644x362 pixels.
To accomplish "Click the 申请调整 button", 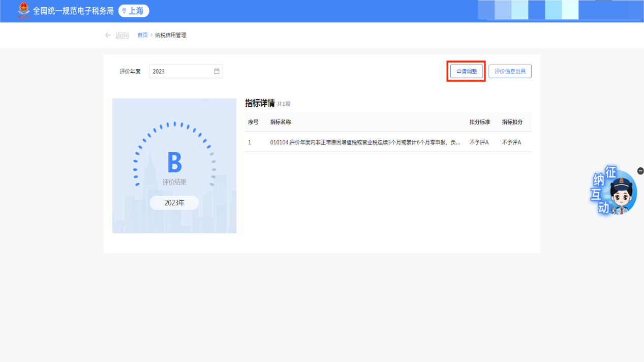I will coord(467,72).
